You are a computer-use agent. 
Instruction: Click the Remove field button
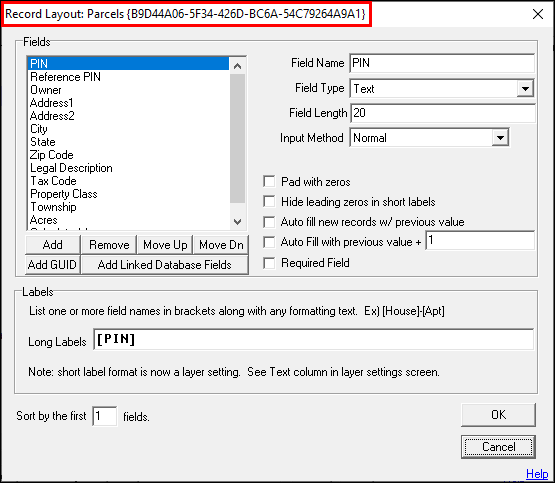(109, 245)
